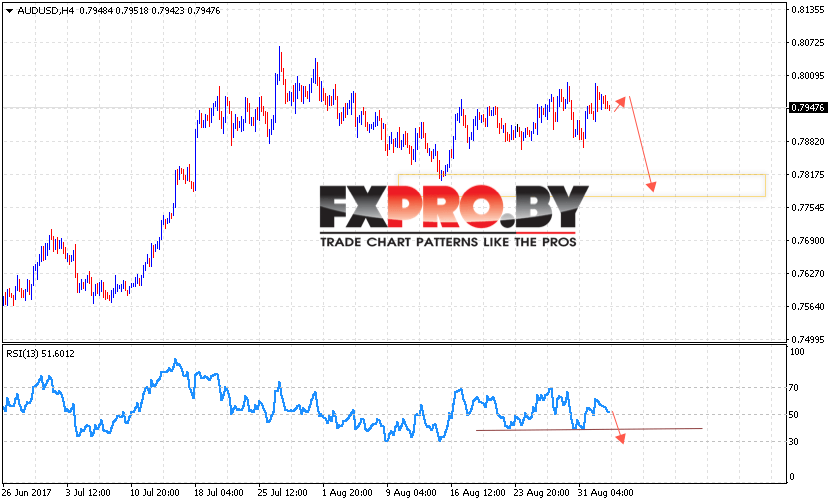Select price scale value 0.77545
Screen dimensions: 829x504
pyautogui.click(x=808, y=208)
